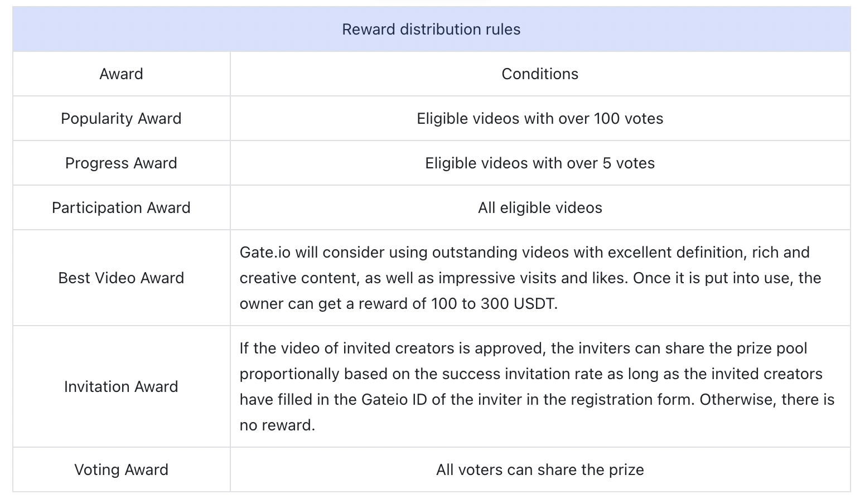Click the "All eligible videos" condition text
This screenshot has height=504, width=860.
click(540, 208)
